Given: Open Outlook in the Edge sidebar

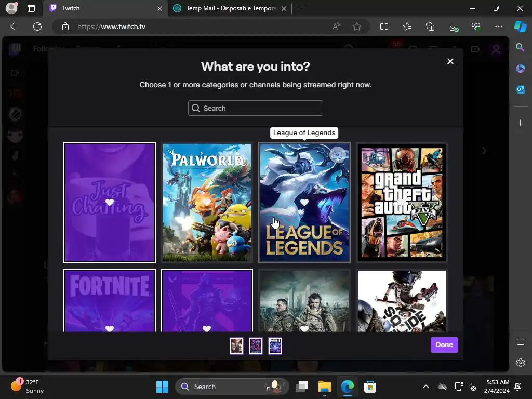Looking at the screenshot, I should tap(520, 89).
